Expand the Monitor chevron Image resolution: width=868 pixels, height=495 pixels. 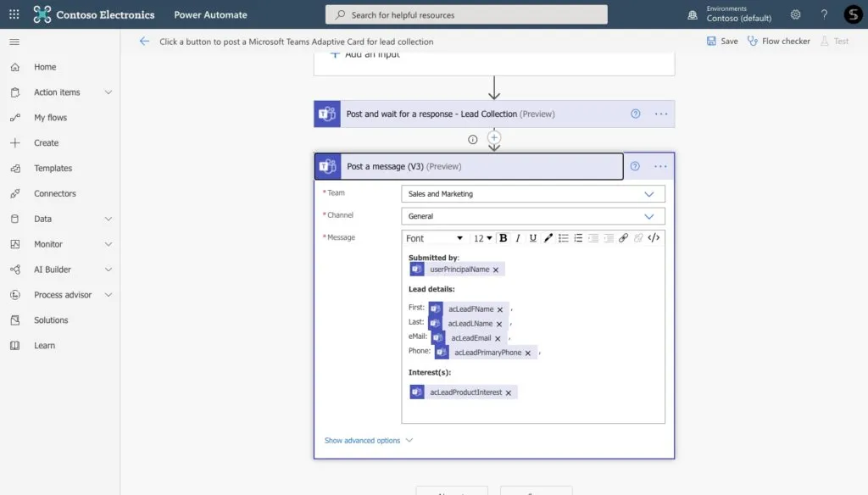click(x=108, y=244)
